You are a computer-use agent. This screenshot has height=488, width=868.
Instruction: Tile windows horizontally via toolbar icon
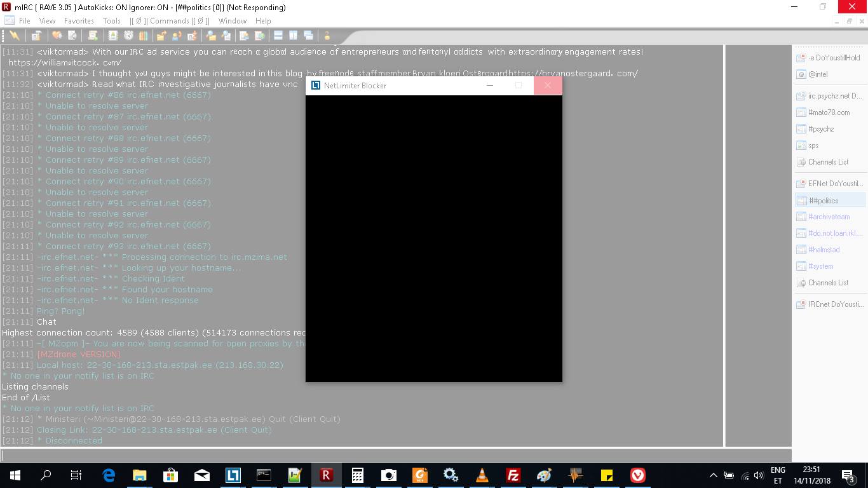(x=278, y=36)
